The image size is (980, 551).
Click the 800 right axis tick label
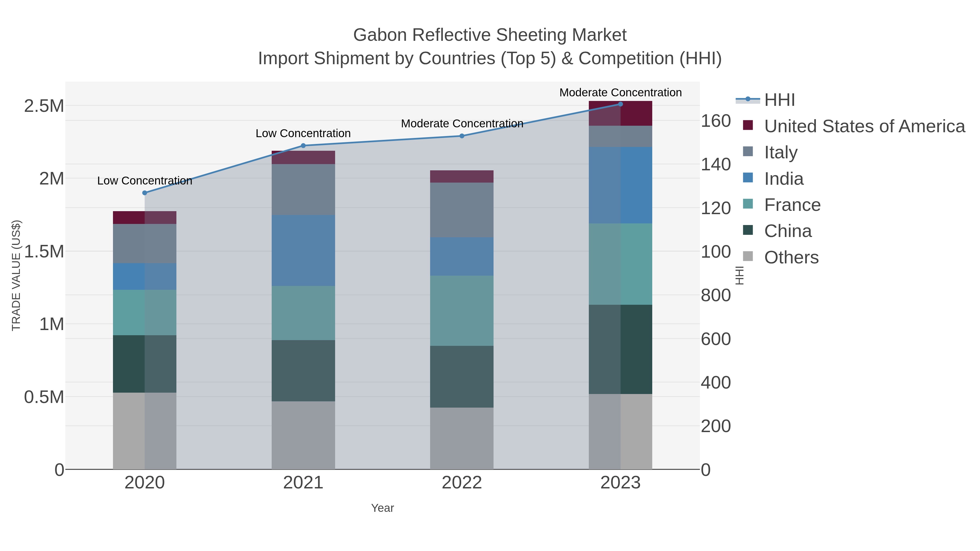[716, 295]
